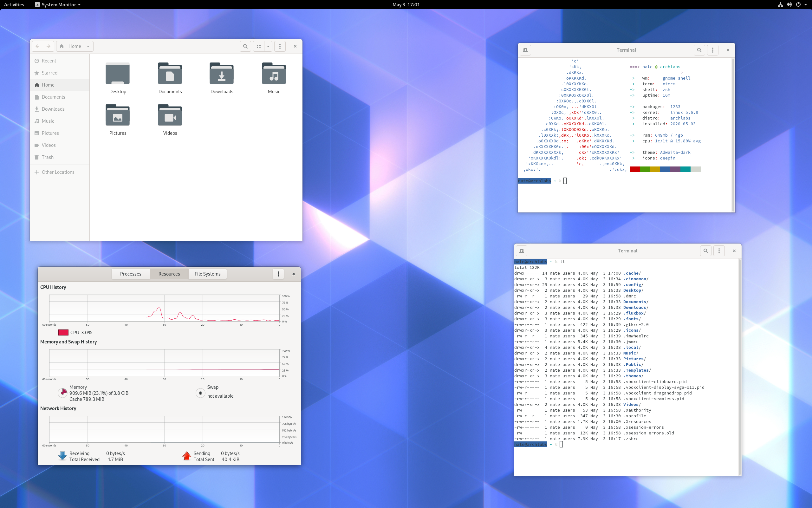This screenshot has height=508, width=812.
Task: Toggle list view in Files window
Action: coord(259,46)
